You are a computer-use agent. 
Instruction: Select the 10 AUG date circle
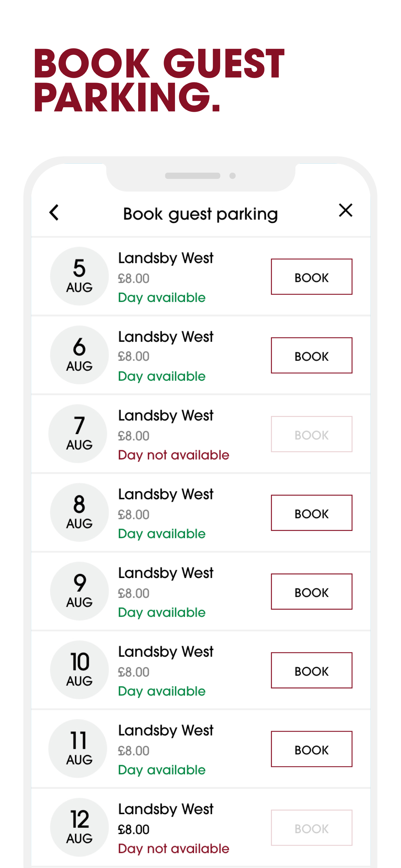pos(79,670)
